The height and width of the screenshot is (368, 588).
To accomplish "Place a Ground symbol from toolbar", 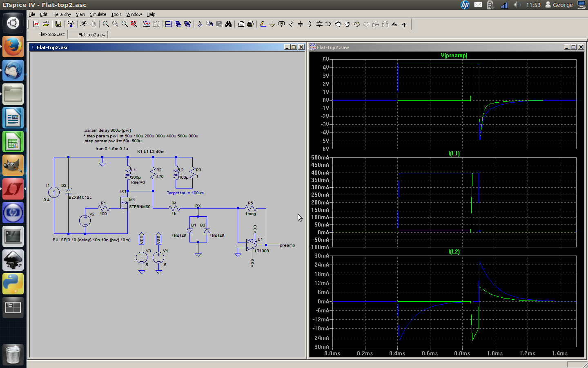I will pyautogui.click(x=272, y=24).
